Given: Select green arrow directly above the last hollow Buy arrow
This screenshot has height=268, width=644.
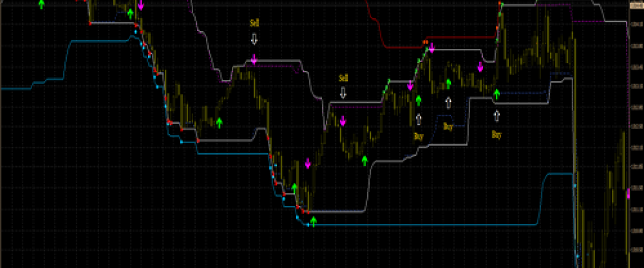Looking at the screenshot, I should 496,95.
